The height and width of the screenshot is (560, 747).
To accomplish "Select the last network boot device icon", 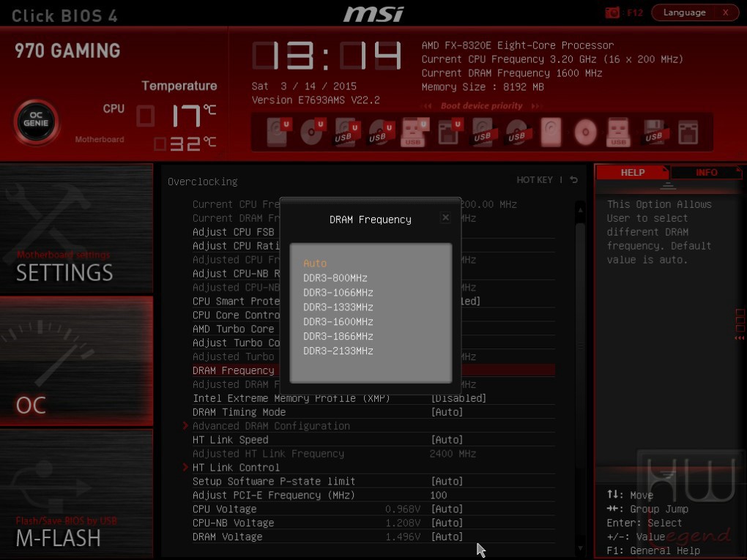I will coord(688,132).
